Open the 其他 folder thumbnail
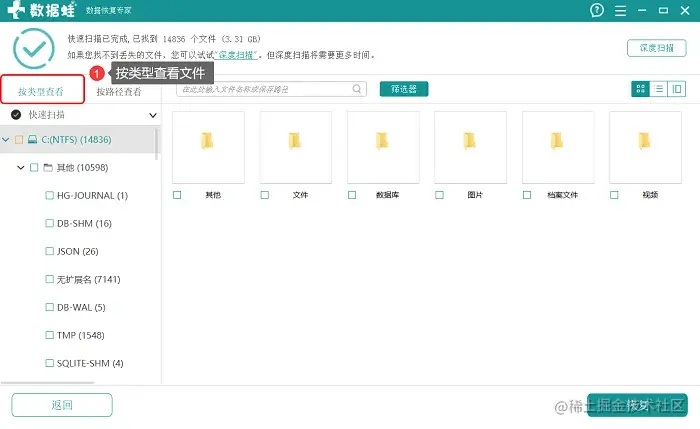Screen dimensions: 700x429 208,147
